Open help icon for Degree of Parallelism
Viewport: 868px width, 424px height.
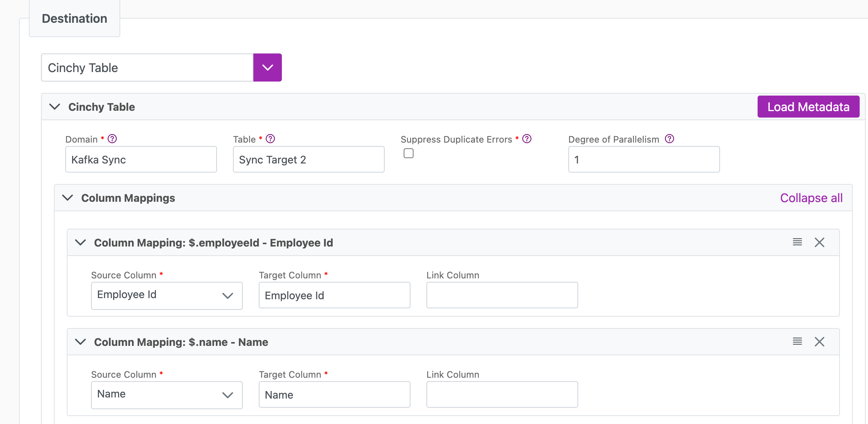pyautogui.click(x=670, y=139)
